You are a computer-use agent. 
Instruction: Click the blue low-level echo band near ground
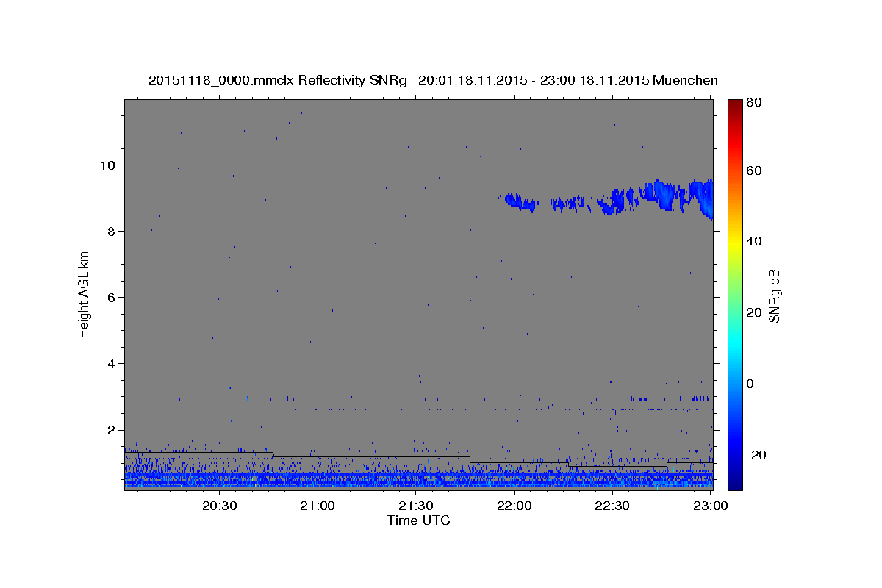click(x=418, y=480)
